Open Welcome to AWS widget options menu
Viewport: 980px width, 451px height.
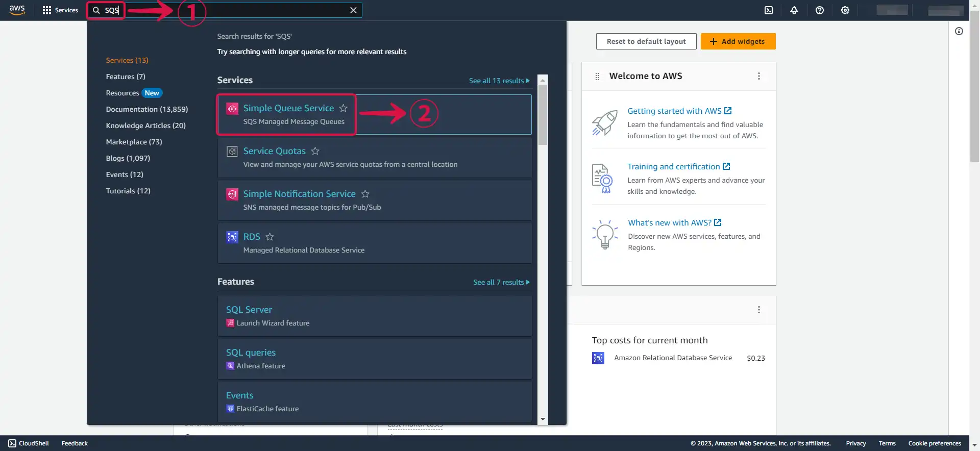pyautogui.click(x=759, y=76)
